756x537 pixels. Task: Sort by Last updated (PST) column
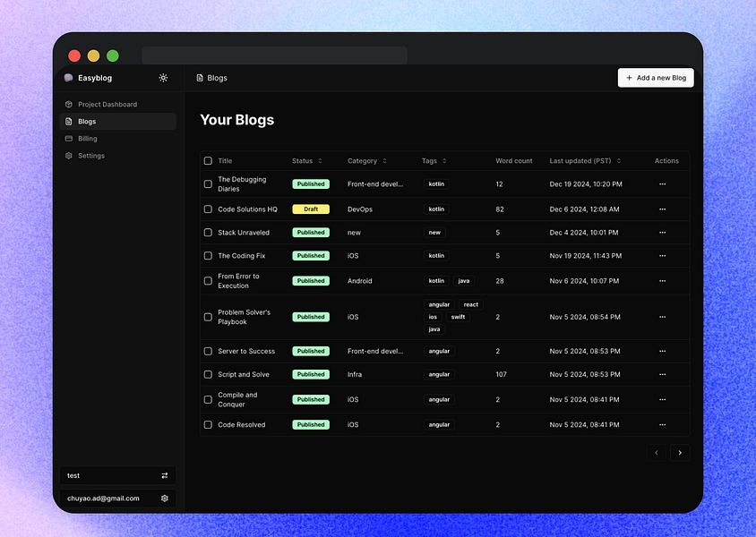tap(585, 161)
